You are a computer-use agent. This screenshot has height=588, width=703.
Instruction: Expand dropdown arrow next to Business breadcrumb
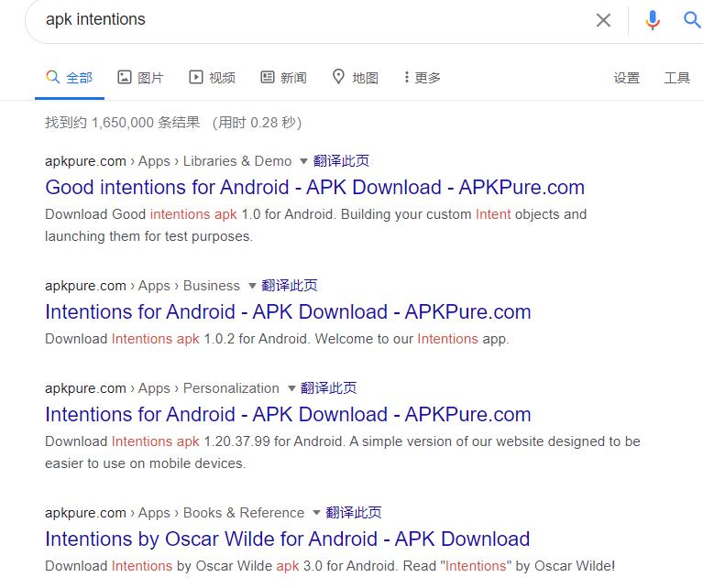tap(252, 286)
